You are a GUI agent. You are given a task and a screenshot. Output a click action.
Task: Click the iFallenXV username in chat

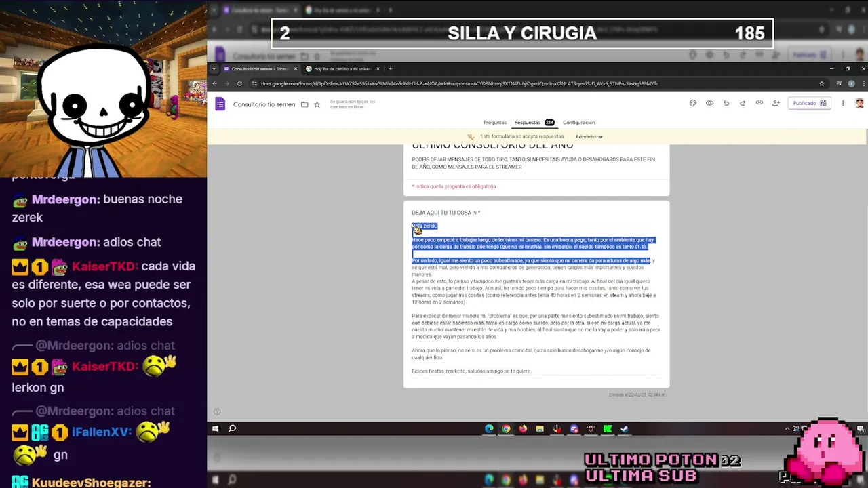click(102, 432)
